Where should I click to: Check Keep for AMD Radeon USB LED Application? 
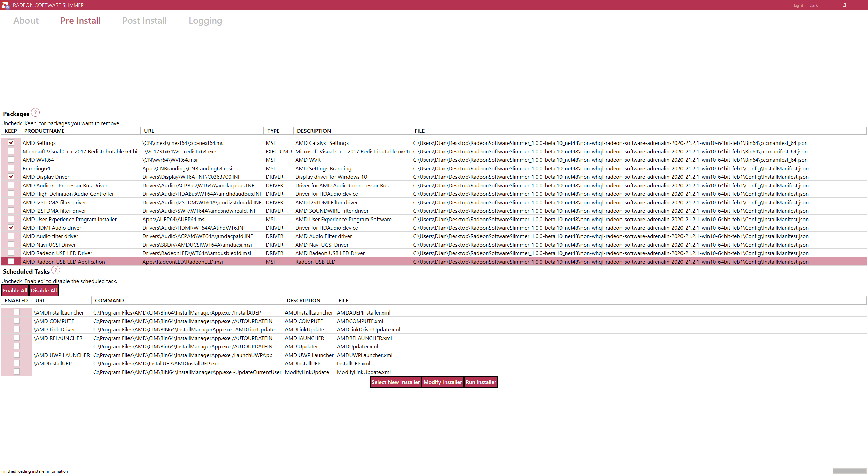[x=11, y=261]
